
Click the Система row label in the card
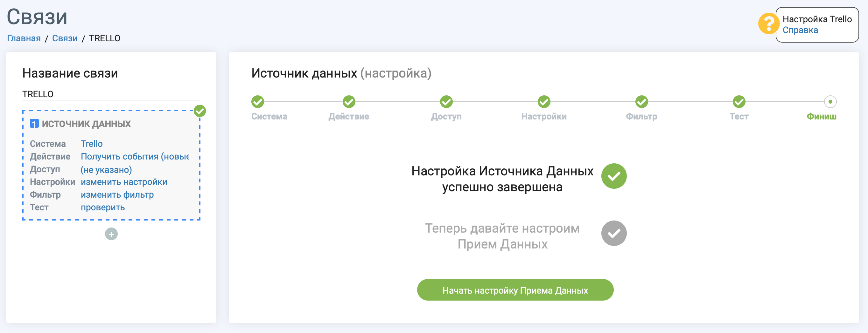[x=48, y=144]
